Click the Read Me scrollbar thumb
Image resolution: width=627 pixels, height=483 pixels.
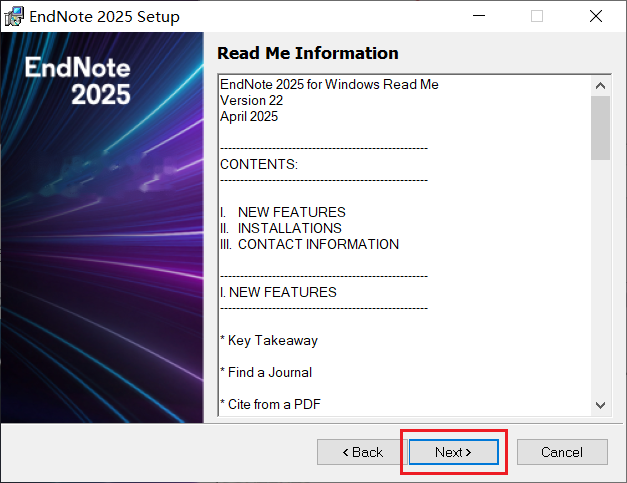600,128
